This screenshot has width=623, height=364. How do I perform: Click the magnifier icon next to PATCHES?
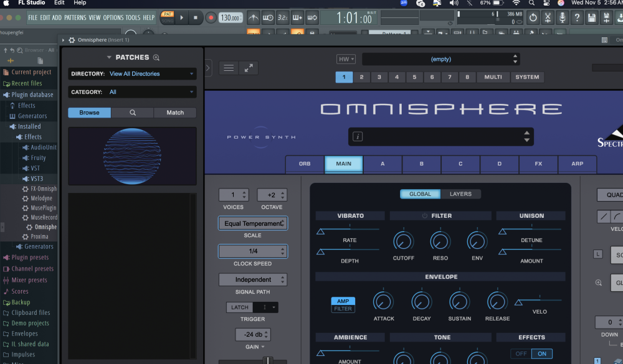coord(156,58)
